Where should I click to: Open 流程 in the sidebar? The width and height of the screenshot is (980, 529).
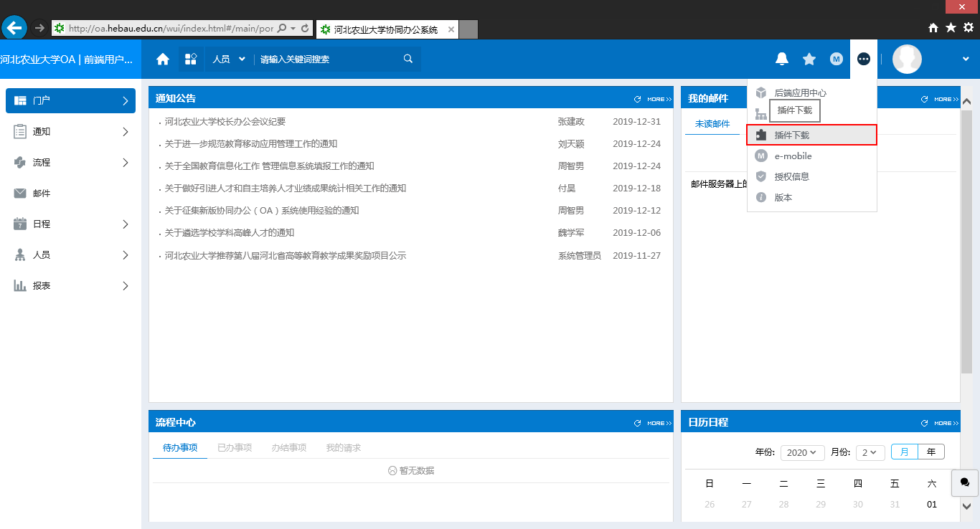point(70,162)
